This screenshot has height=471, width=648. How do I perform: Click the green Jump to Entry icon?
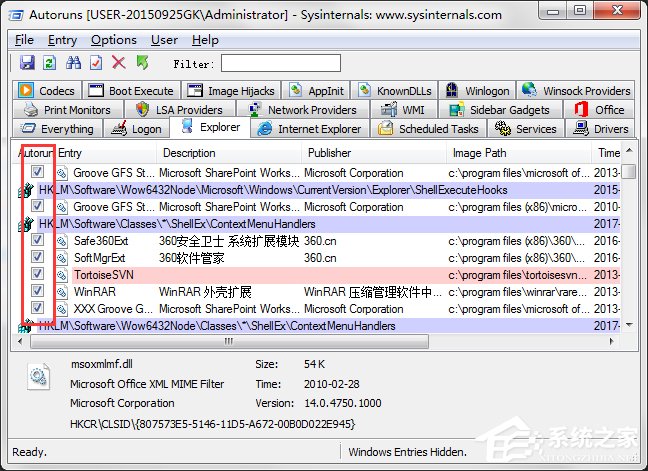point(142,63)
